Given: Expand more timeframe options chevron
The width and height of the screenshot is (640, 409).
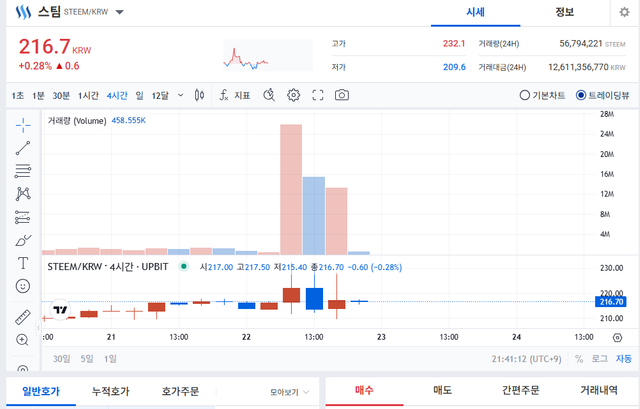Looking at the screenshot, I should point(180,96).
